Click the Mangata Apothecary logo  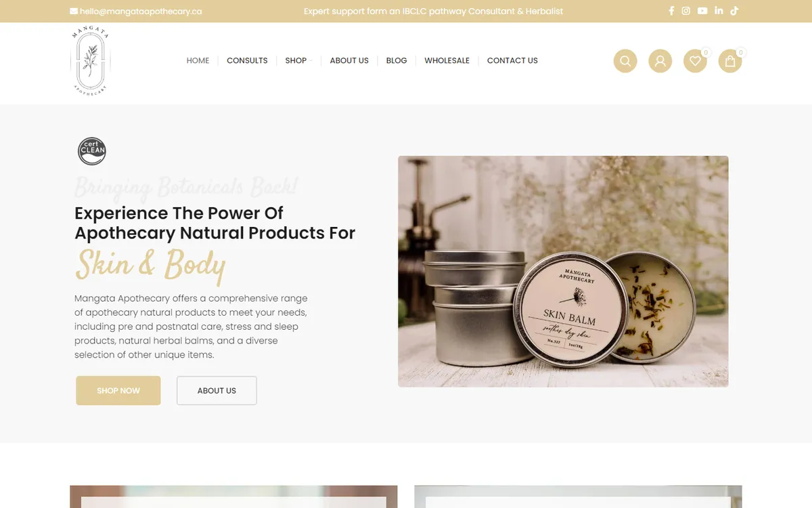[90, 61]
